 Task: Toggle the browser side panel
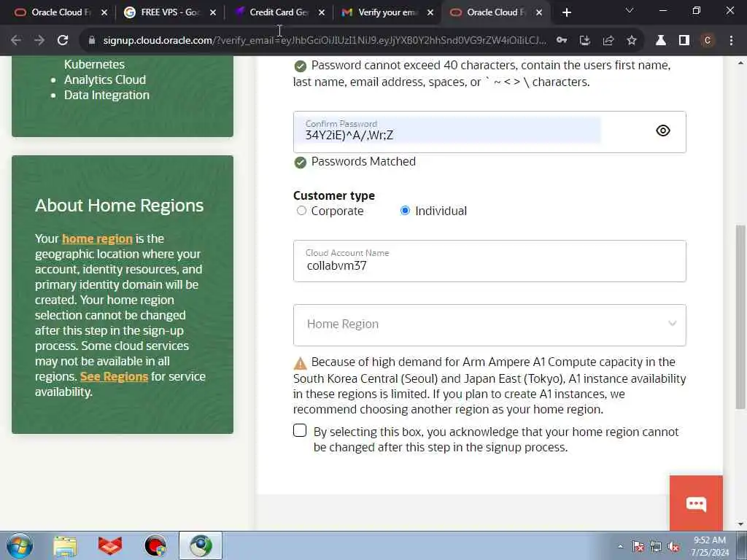tap(684, 41)
